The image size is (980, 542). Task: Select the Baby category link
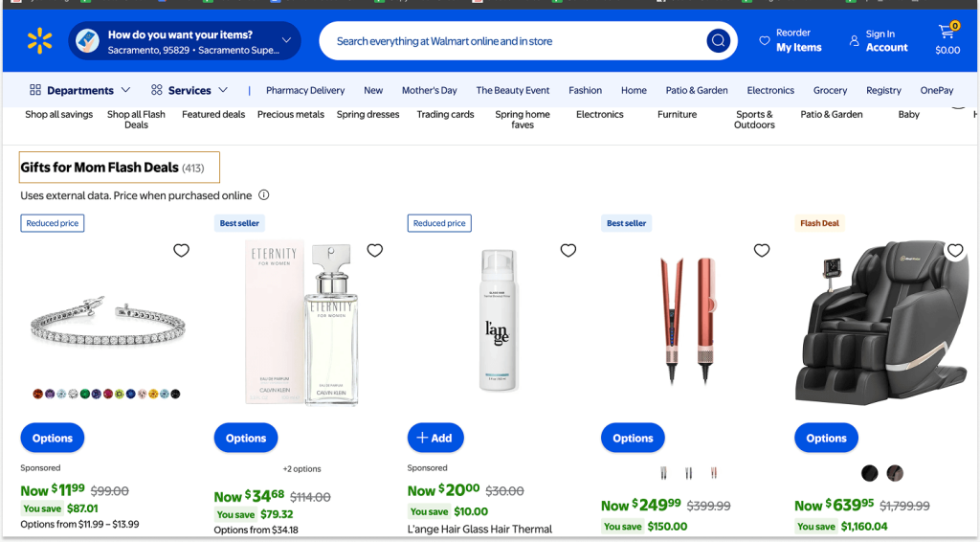(x=909, y=114)
